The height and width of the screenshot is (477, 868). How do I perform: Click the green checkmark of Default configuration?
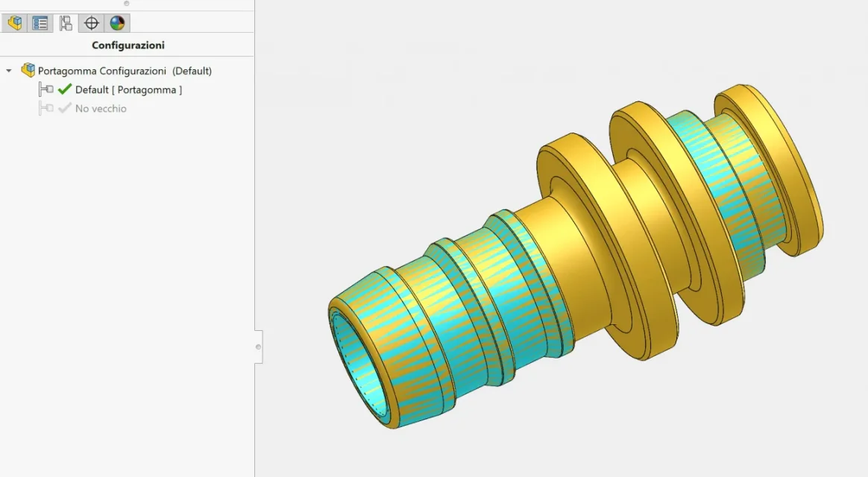(x=65, y=89)
